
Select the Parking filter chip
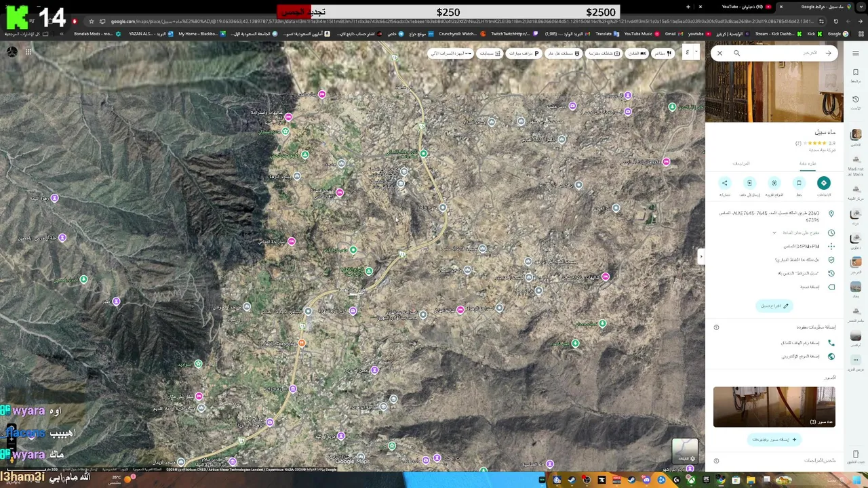pyautogui.click(x=524, y=53)
